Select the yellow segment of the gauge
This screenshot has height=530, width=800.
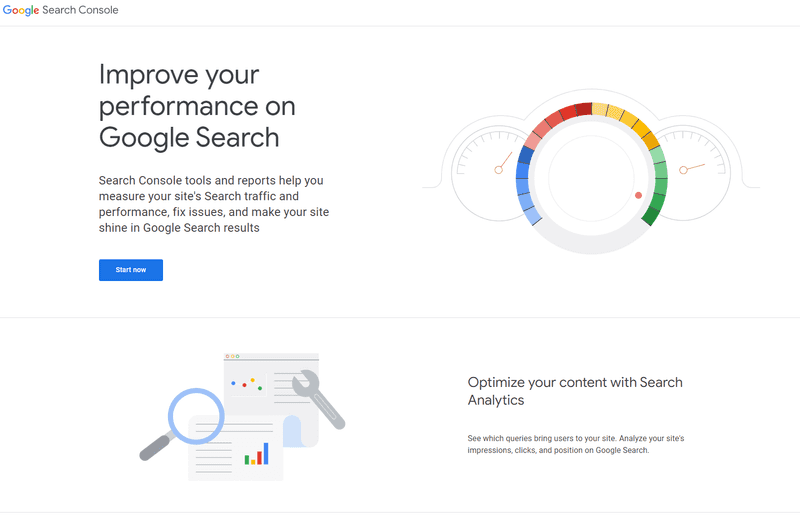(x=625, y=118)
